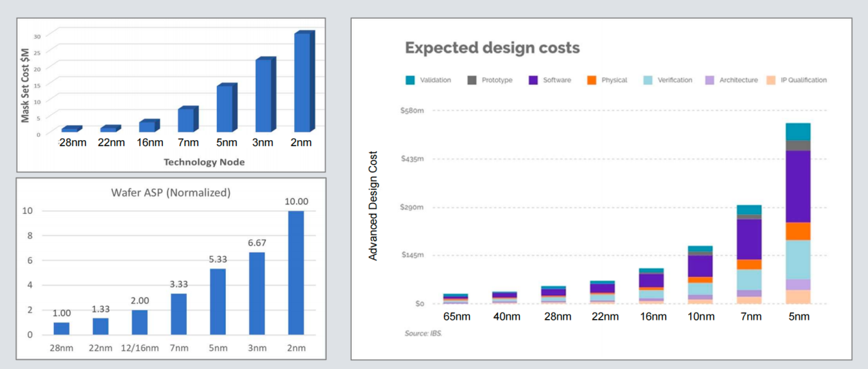Click the 3nm bar in Mask Set Cost chart
868x369 pixels.
(x=265, y=96)
